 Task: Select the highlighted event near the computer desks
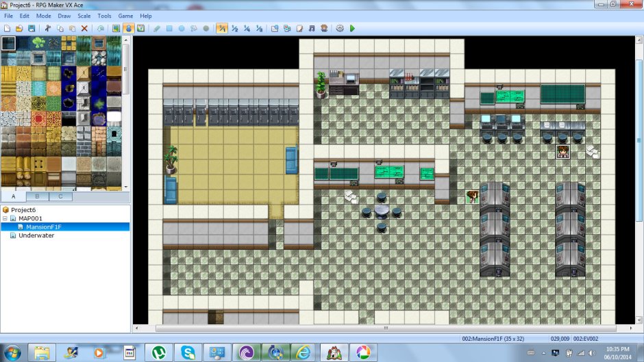[562, 151]
